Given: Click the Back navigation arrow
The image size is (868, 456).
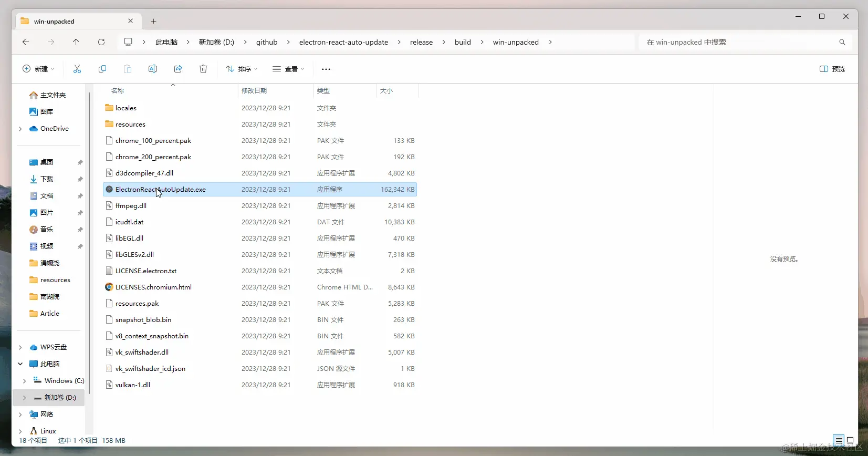Looking at the screenshot, I should pyautogui.click(x=26, y=42).
